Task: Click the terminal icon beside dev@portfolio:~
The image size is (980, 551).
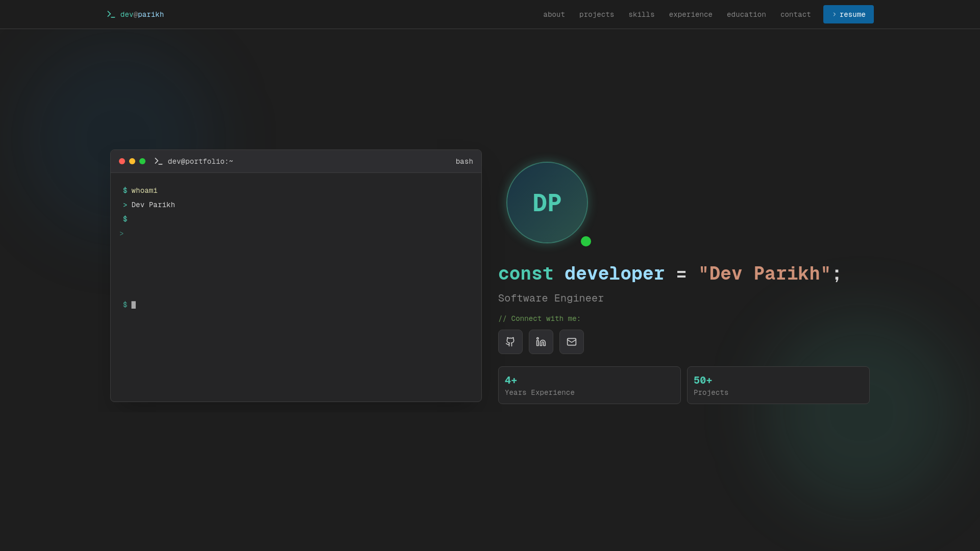Action: click(x=158, y=161)
